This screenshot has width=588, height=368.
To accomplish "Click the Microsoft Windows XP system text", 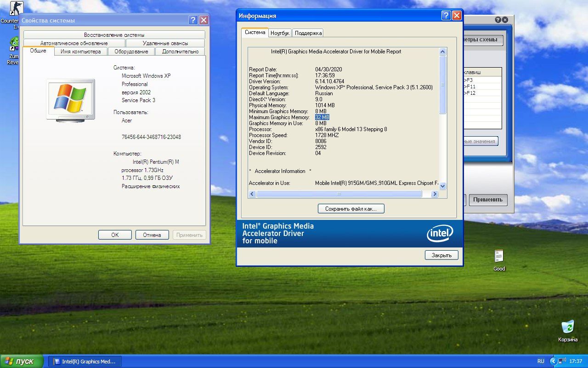I will (146, 76).
